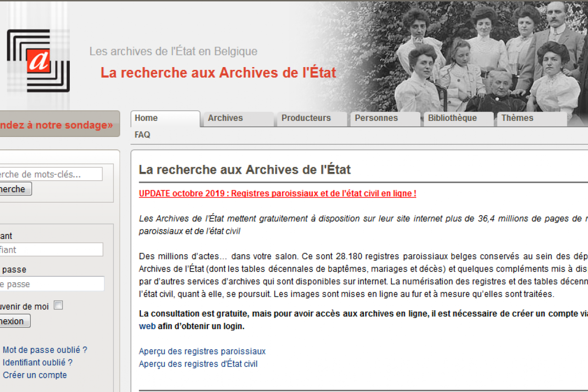Click the Recherche search button

tap(16, 189)
